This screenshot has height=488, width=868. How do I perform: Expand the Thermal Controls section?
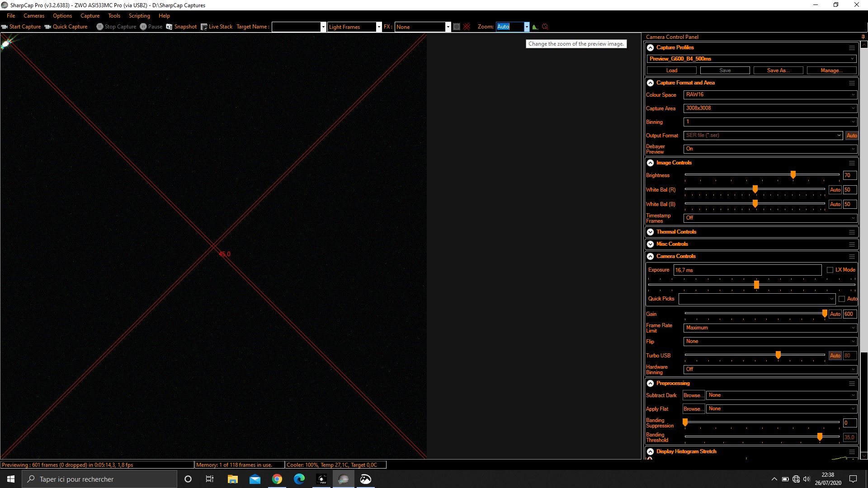651,232
